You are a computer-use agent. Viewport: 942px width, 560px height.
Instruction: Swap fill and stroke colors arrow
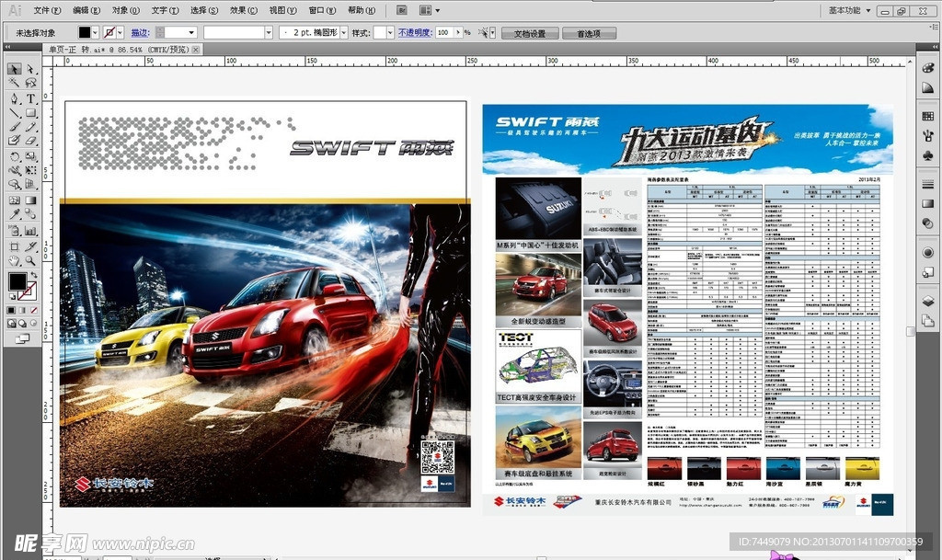pyautogui.click(x=34, y=275)
